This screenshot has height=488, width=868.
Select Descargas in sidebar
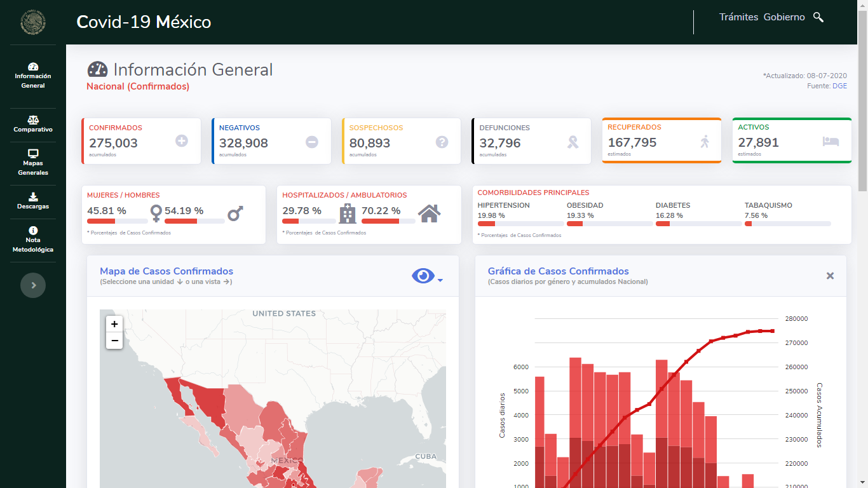33,201
